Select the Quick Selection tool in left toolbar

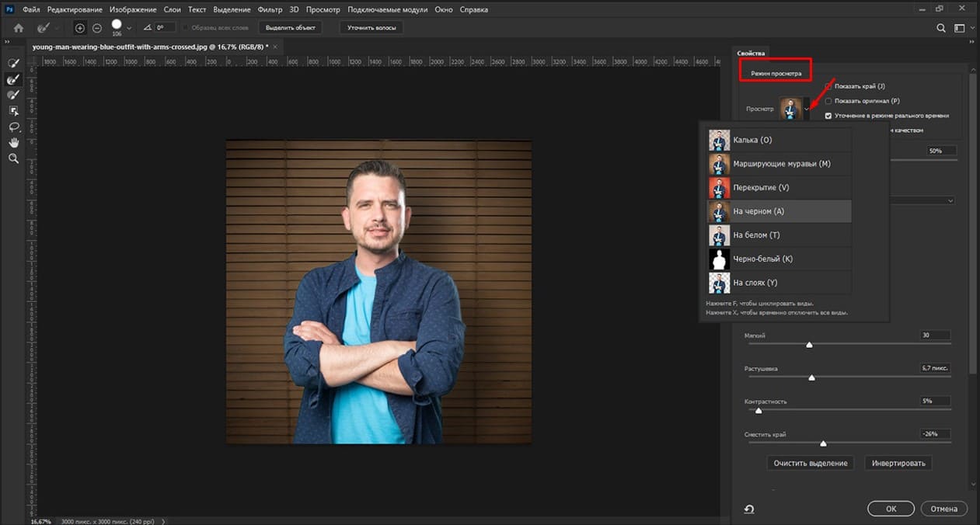pos(13,63)
